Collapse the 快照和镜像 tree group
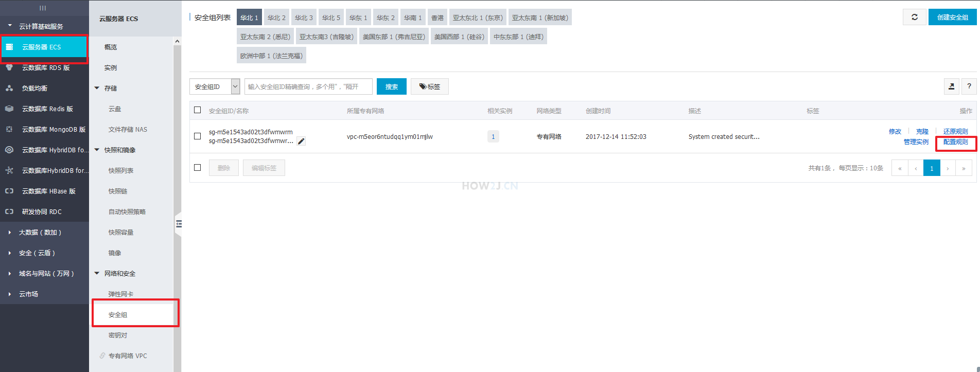 tap(97, 150)
